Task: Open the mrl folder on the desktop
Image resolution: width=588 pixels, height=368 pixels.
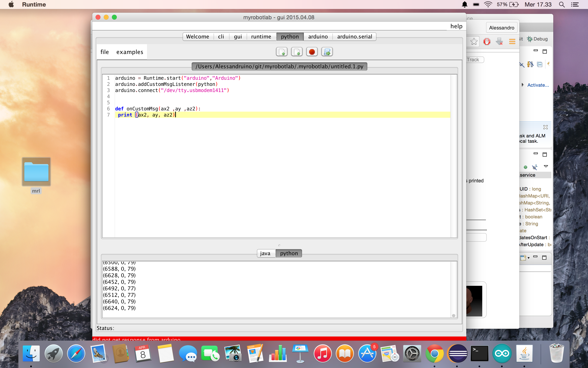Action: [x=36, y=172]
